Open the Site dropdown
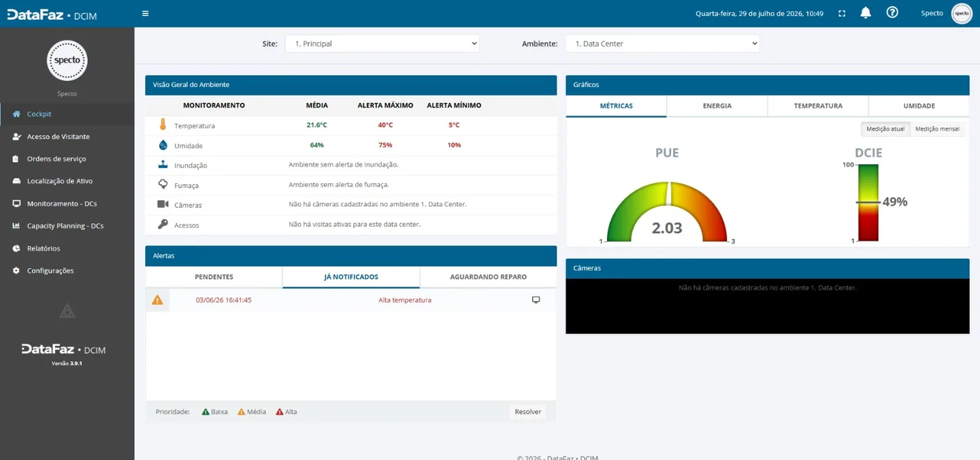The width and height of the screenshot is (980, 460). 382,44
